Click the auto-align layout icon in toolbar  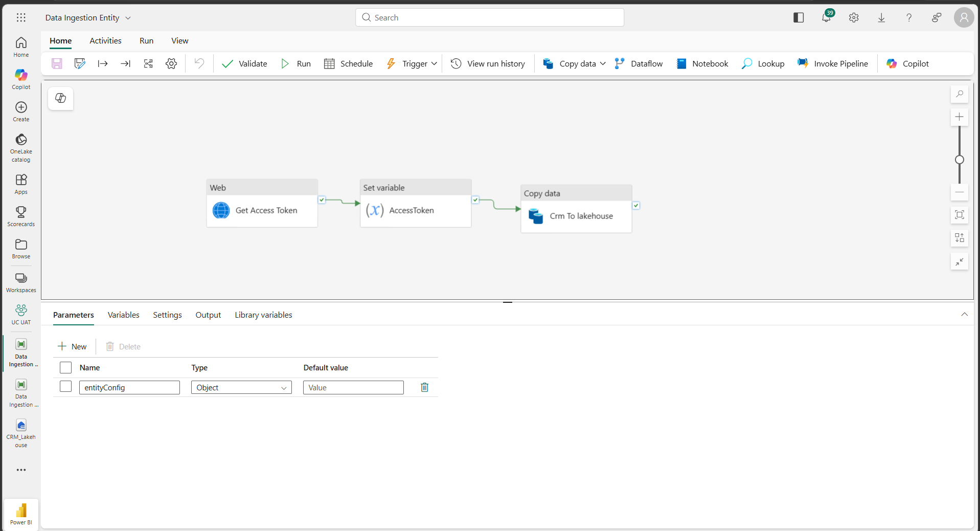click(148, 63)
